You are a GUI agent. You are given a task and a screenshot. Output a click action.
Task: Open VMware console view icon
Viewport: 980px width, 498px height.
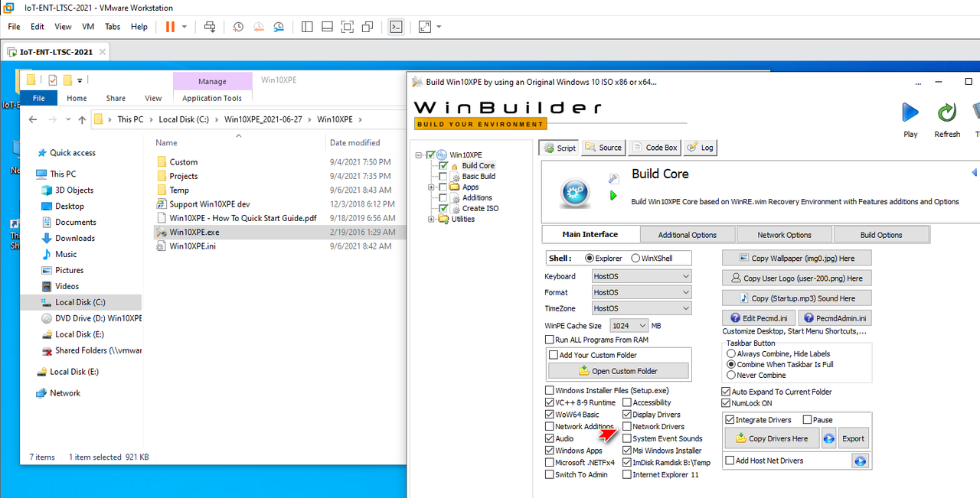[396, 26]
